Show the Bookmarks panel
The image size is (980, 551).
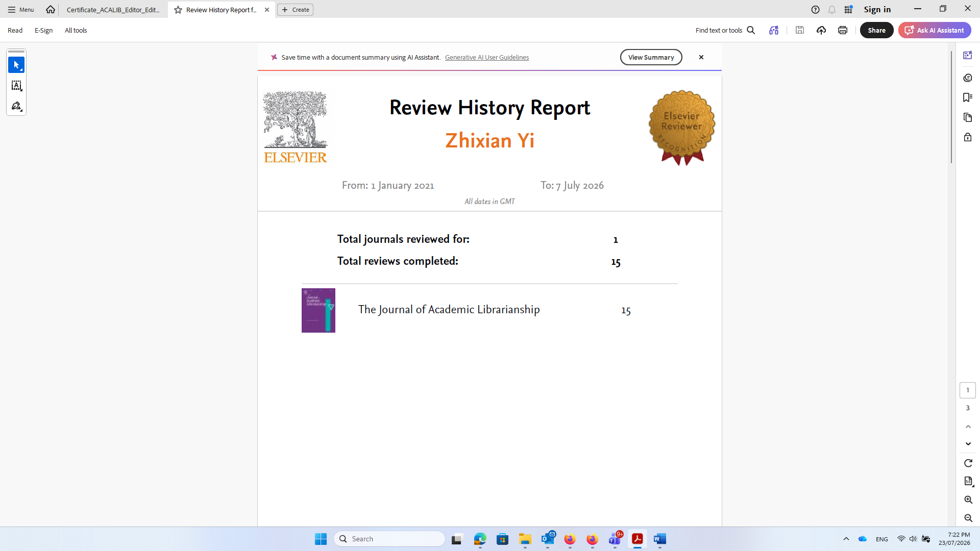click(x=968, y=97)
